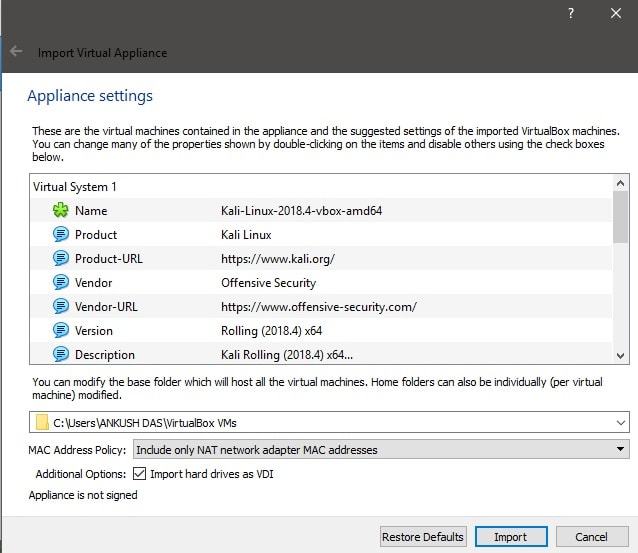Select the Kali-Linux-2018.4-vbox-amd64 name value
Screen dimensions: 638x553
coord(301,211)
